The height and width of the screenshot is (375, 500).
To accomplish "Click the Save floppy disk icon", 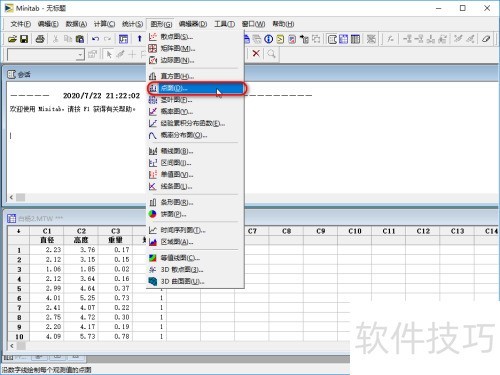I will 24,39.
